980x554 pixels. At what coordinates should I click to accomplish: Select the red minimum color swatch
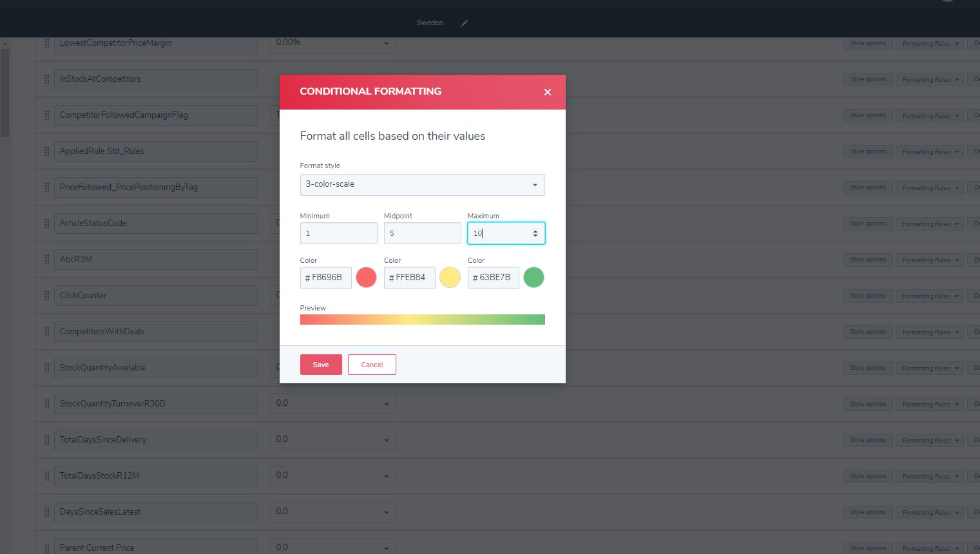[x=366, y=277]
